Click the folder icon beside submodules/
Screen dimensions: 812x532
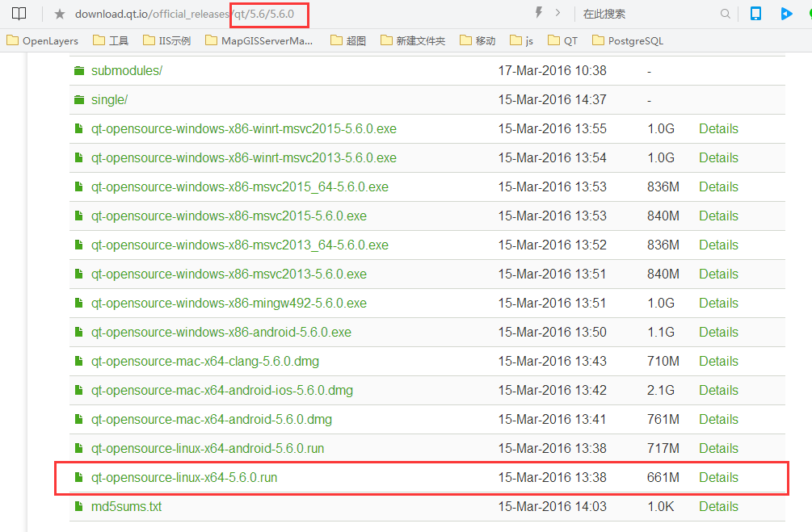point(79,70)
